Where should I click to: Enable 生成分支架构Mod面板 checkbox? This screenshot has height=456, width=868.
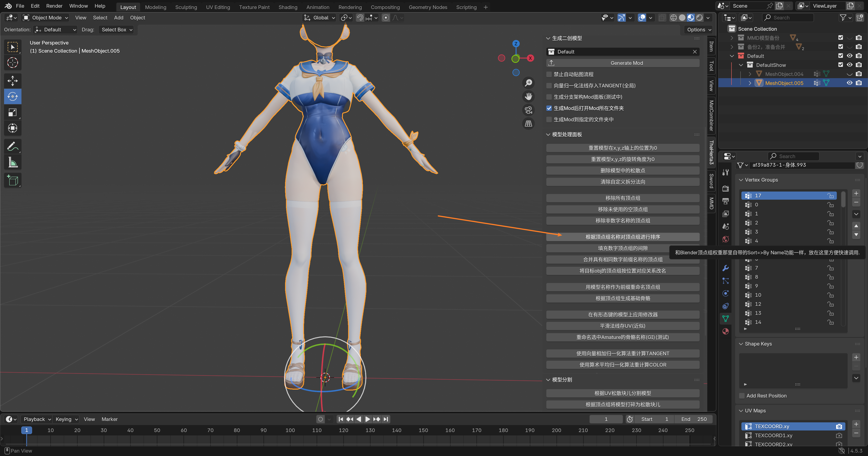point(549,97)
